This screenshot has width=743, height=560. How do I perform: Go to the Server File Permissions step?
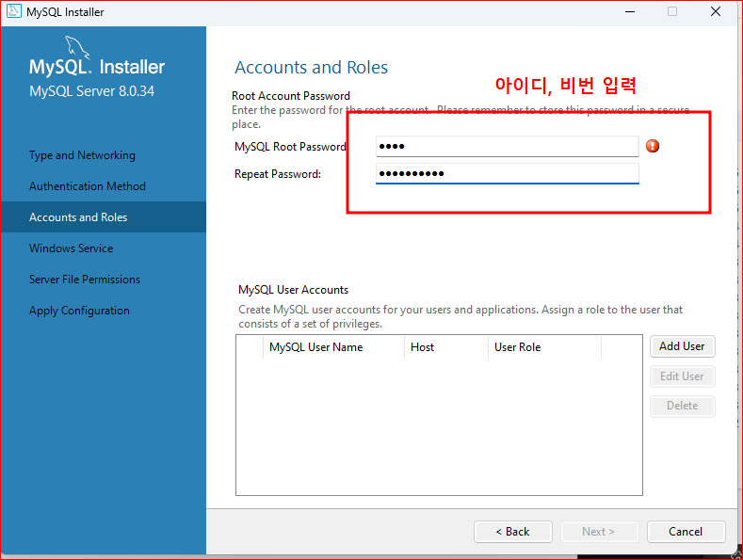(85, 280)
